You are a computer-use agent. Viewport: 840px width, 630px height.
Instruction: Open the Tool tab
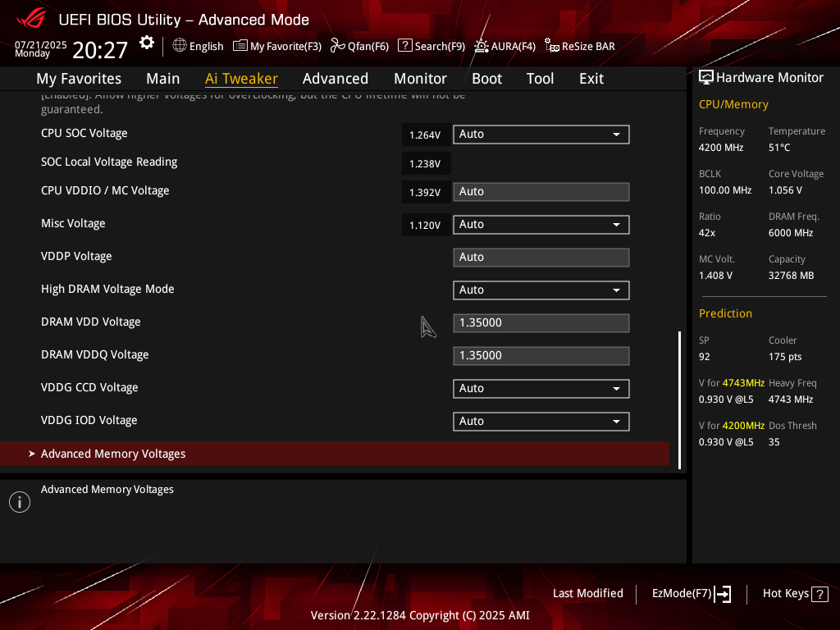click(x=540, y=79)
